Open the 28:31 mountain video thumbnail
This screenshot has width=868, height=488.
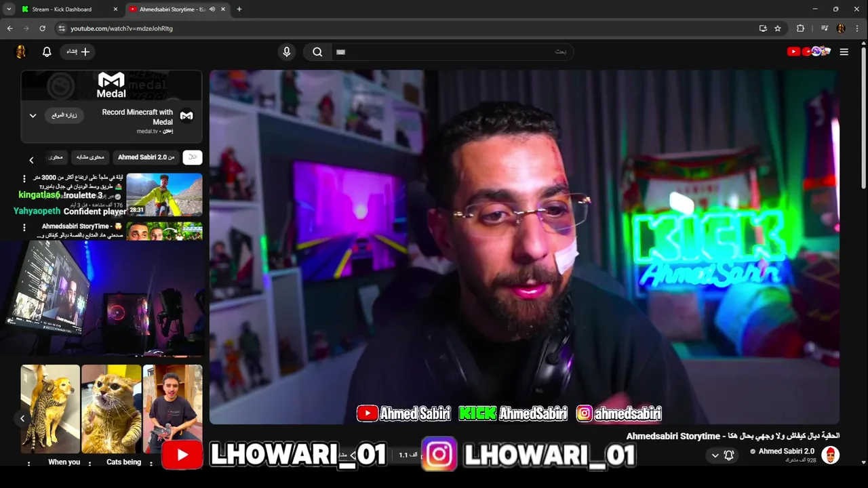pos(164,195)
